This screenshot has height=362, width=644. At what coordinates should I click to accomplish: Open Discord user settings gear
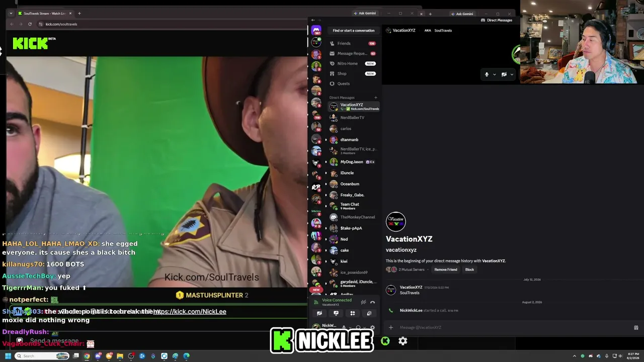tap(372, 327)
